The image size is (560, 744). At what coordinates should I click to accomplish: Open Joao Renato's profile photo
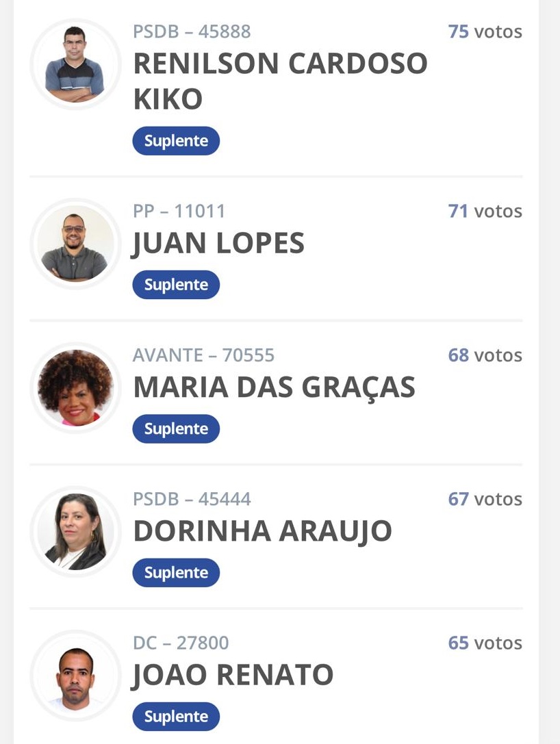[75, 675]
